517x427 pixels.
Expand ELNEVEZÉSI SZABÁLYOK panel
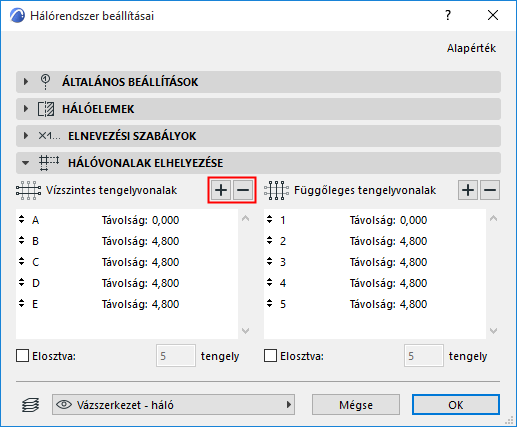click(x=26, y=136)
